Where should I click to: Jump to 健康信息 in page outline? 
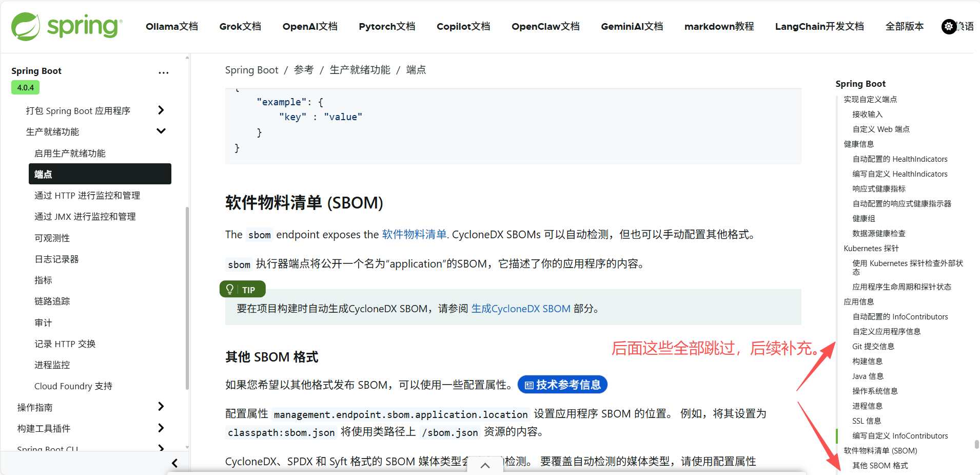(859, 144)
